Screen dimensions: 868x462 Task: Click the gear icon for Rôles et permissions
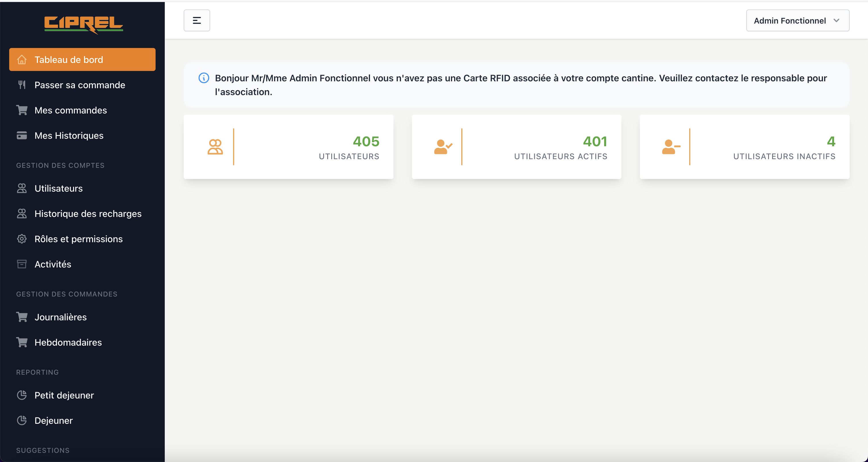[x=22, y=239]
